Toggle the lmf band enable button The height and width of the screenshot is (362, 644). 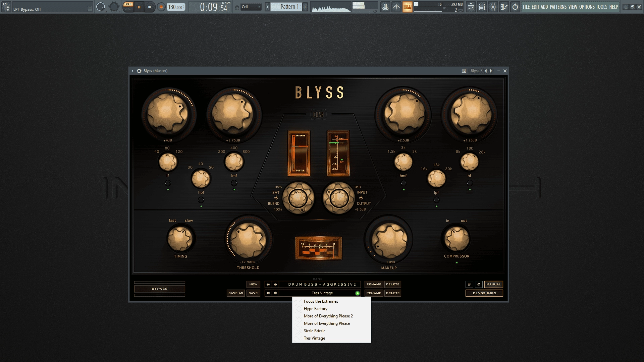pos(234,183)
